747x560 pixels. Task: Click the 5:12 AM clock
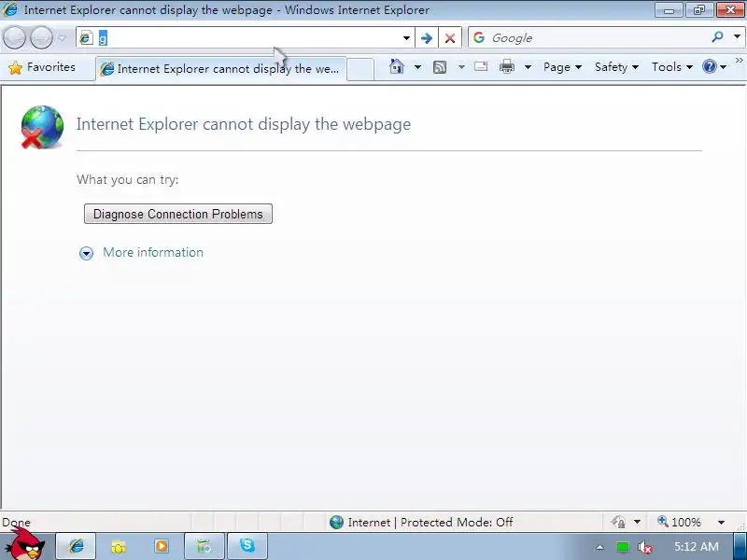click(696, 546)
